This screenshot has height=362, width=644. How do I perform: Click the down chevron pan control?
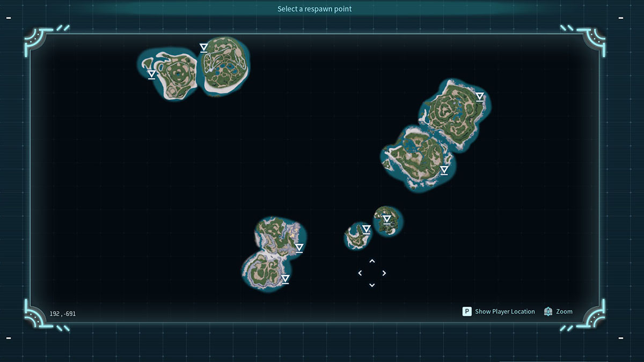coord(372,285)
